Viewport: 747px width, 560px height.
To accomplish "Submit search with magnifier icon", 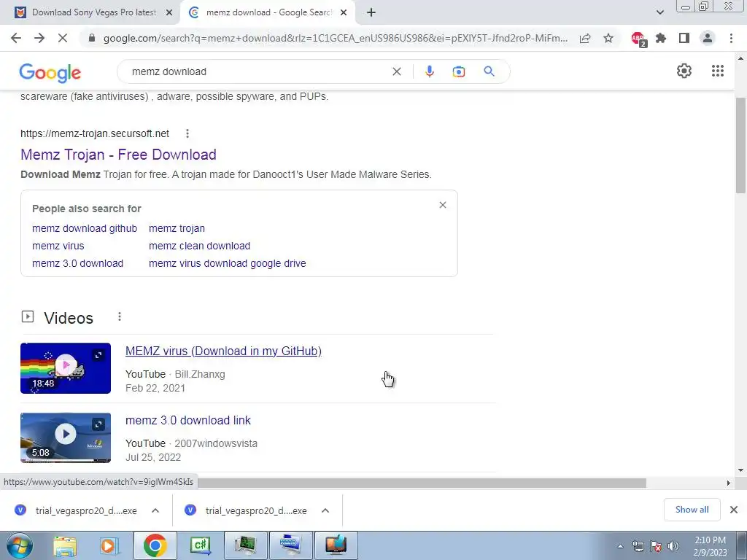I will click(x=489, y=71).
